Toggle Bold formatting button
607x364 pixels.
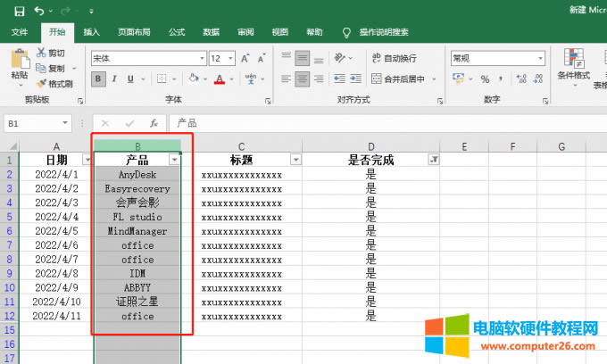[x=98, y=79]
